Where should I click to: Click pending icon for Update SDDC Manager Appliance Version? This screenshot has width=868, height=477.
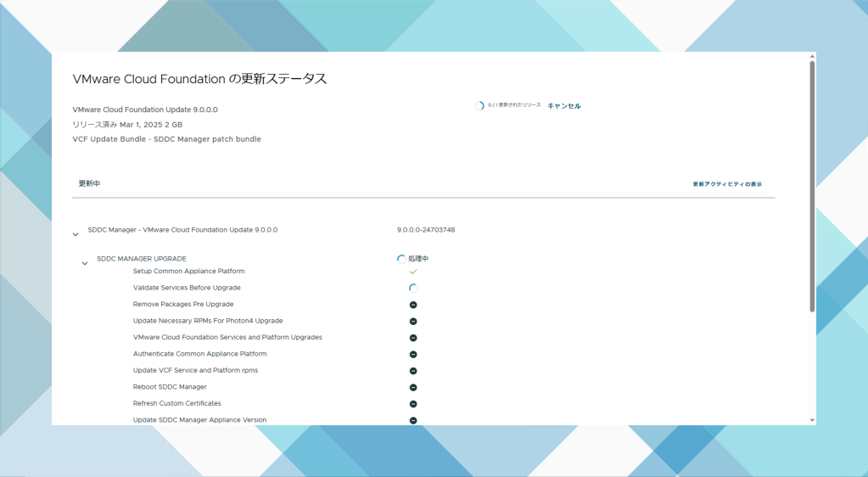tap(413, 421)
